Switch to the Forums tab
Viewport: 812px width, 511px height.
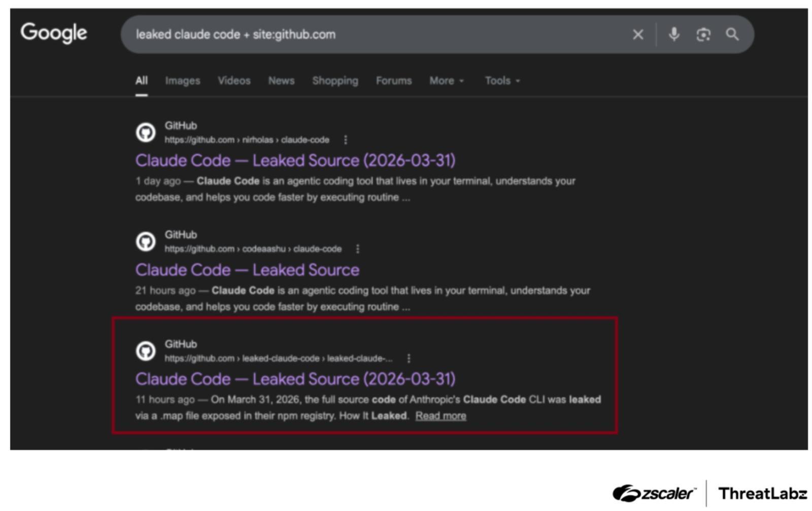pyautogui.click(x=394, y=81)
